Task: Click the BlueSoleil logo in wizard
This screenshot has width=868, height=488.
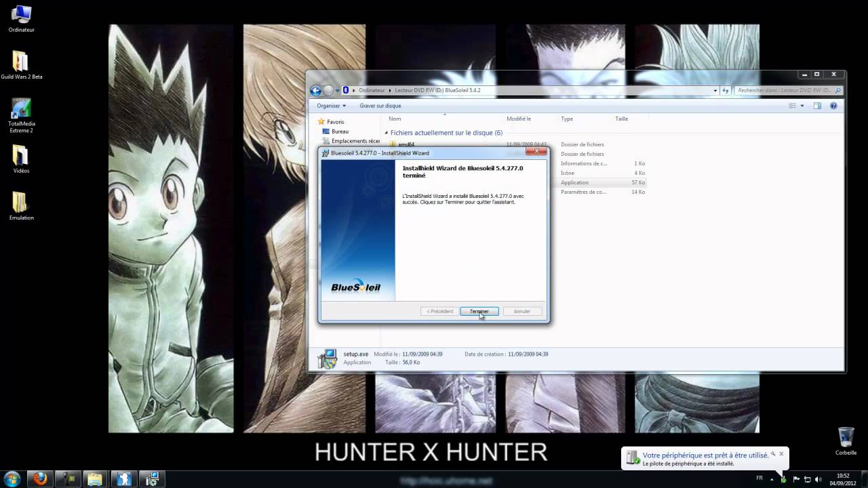Action: point(355,286)
